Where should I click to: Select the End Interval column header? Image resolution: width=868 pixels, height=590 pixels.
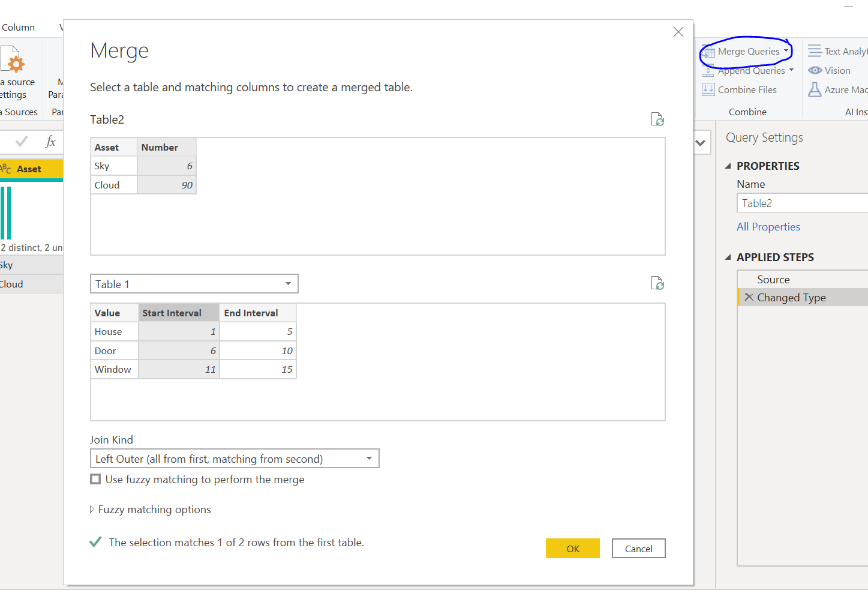258,313
